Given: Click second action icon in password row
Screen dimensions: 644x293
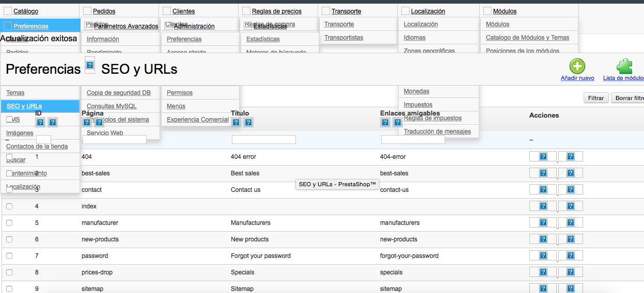Looking at the screenshot, I should 570,256.
